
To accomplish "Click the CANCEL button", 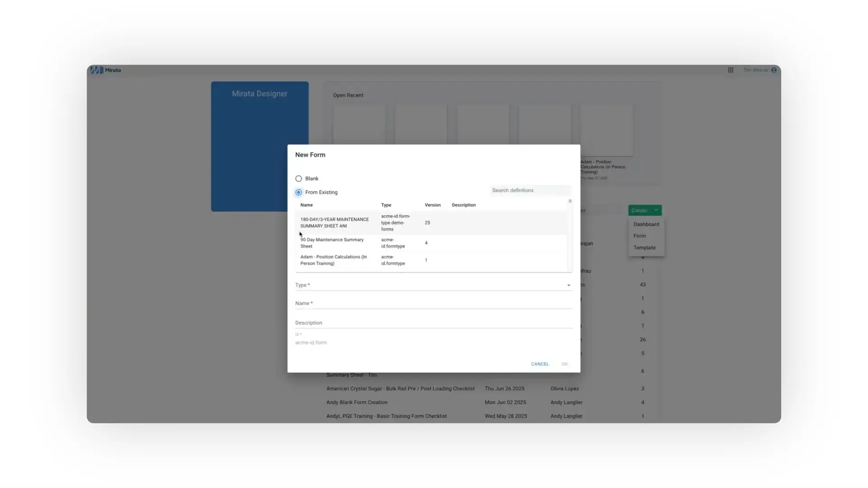I will pos(540,364).
